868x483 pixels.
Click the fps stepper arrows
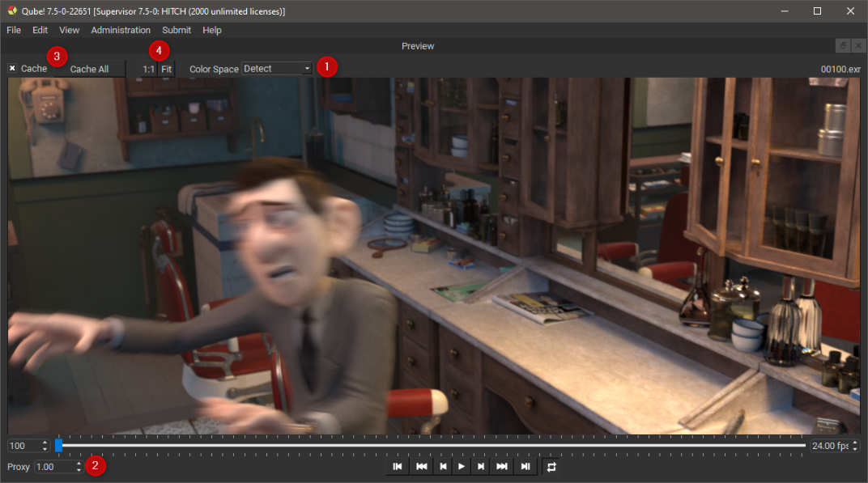[854, 446]
